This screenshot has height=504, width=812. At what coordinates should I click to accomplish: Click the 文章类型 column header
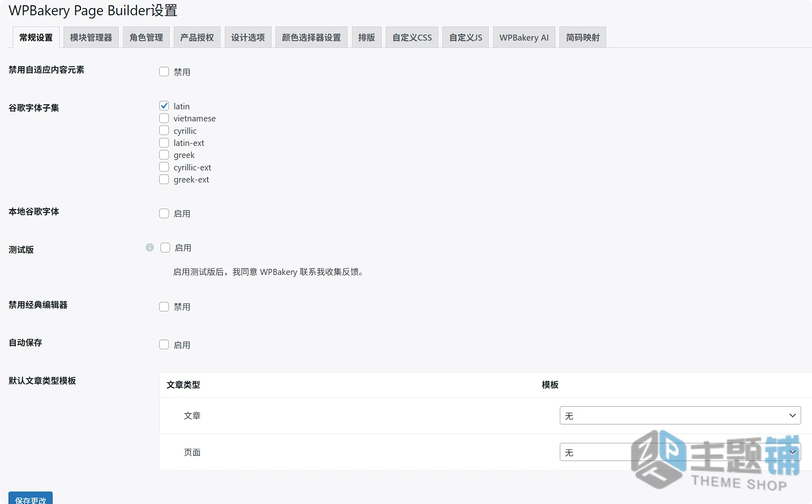click(183, 385)
